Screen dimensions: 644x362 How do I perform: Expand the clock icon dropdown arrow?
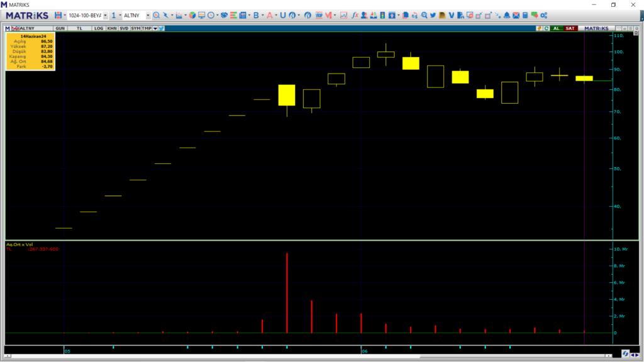[x=217, y=16]
